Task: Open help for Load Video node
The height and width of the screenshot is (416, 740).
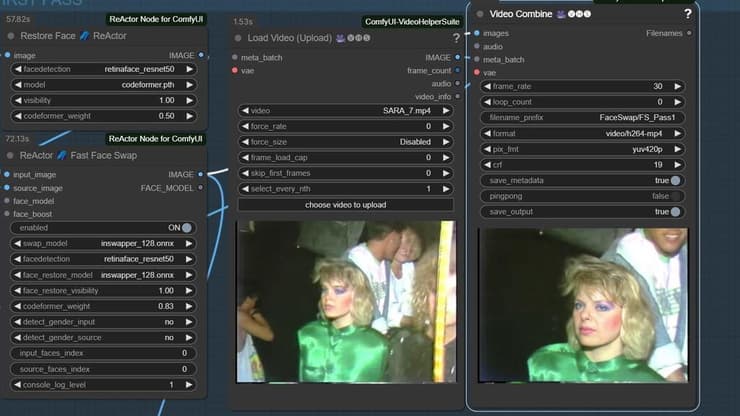Action: pos(456,38)
